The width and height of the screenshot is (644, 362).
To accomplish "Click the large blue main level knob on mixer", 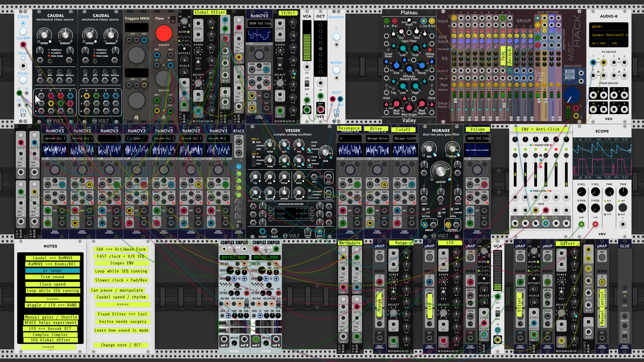I will [572, 95].
